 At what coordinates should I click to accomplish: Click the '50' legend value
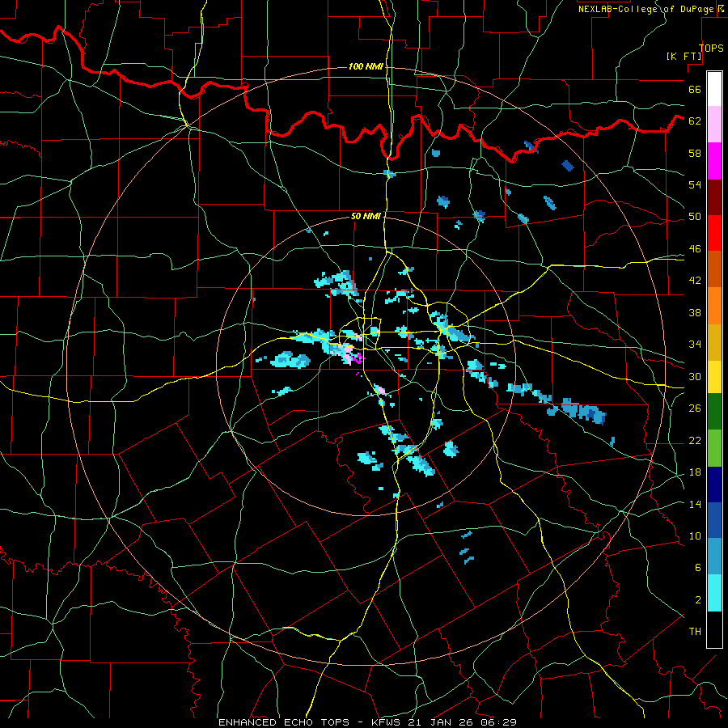695,216
